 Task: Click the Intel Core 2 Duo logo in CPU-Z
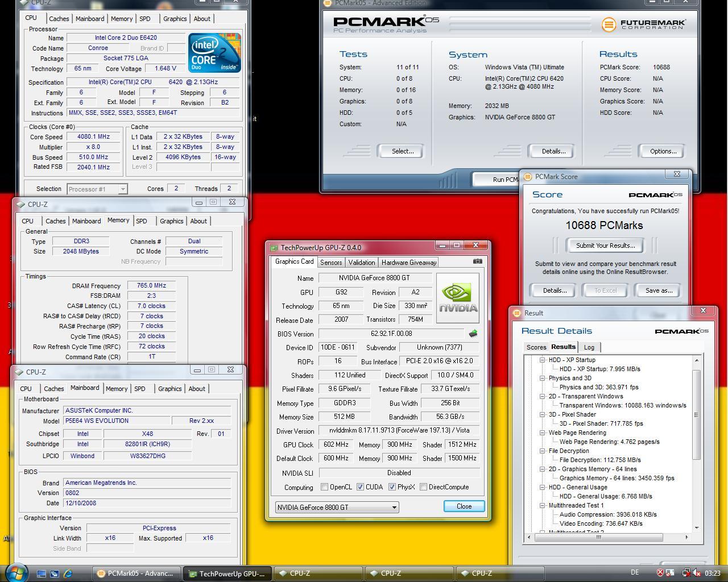click(214, 53)
